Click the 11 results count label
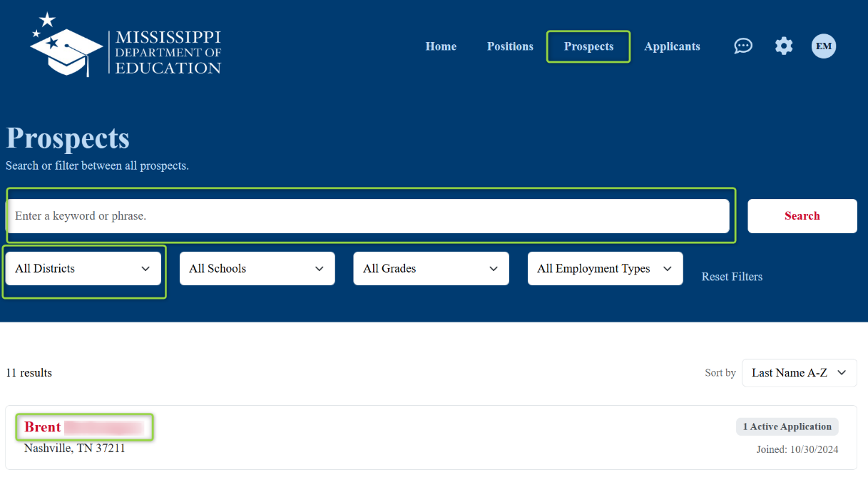 (x=29, y=372)
